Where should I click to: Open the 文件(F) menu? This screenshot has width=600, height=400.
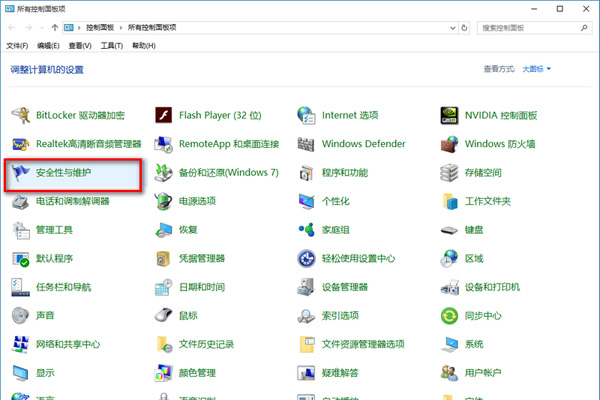[x=16, y=46]
